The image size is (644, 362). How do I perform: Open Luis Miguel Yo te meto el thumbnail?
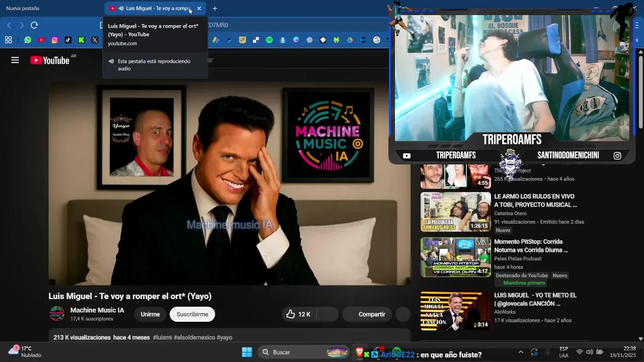[455, 311]
